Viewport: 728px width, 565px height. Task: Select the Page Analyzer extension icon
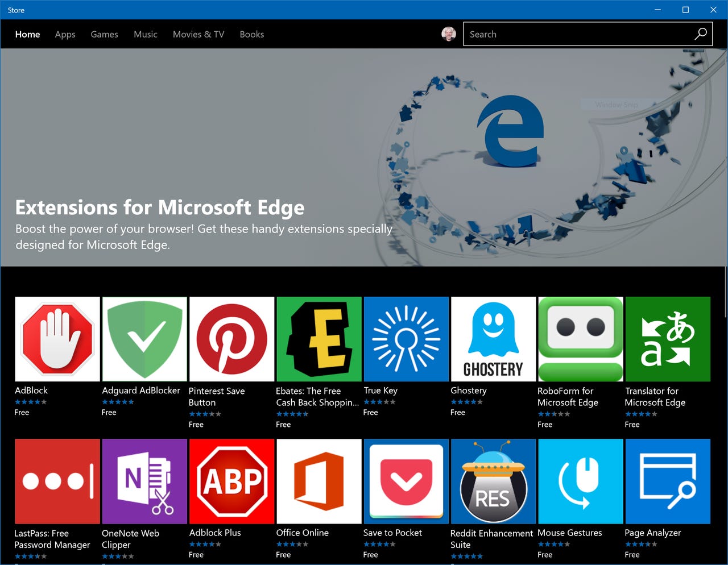pyautogui.click(x=667, y=480)
